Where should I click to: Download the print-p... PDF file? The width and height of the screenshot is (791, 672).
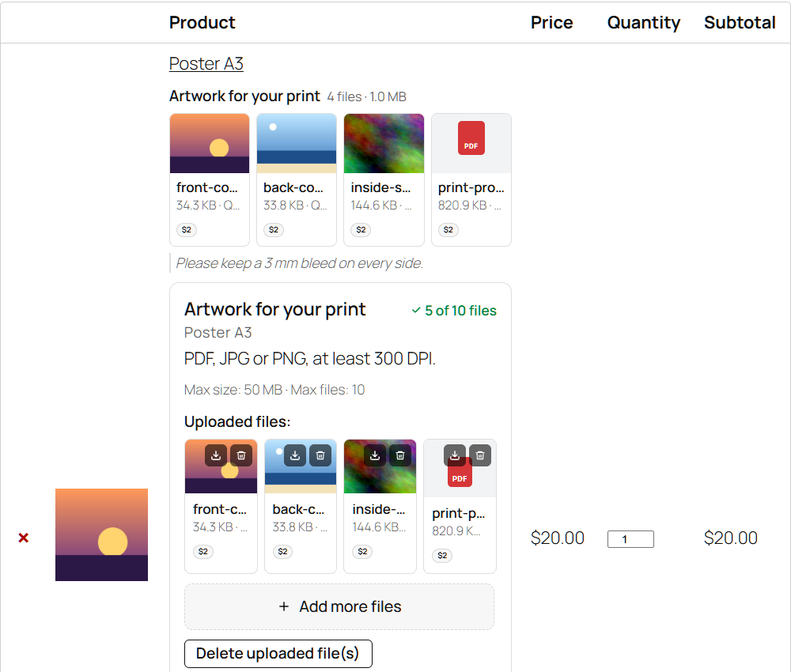tap(455, 455)
